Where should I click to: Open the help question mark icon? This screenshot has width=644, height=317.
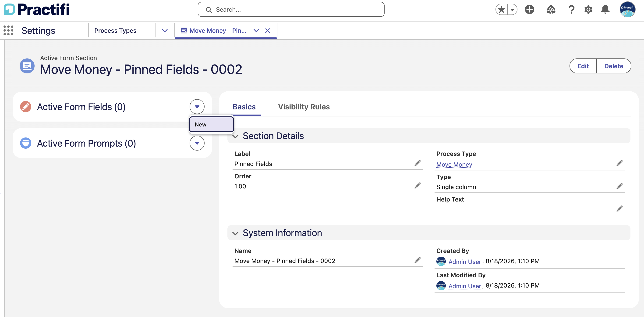click(x=571, y=10)
